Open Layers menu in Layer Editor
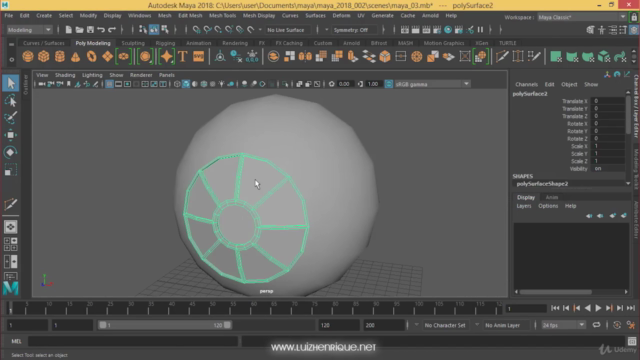Screen dimensions: 640x360 (x=524, y=206)
